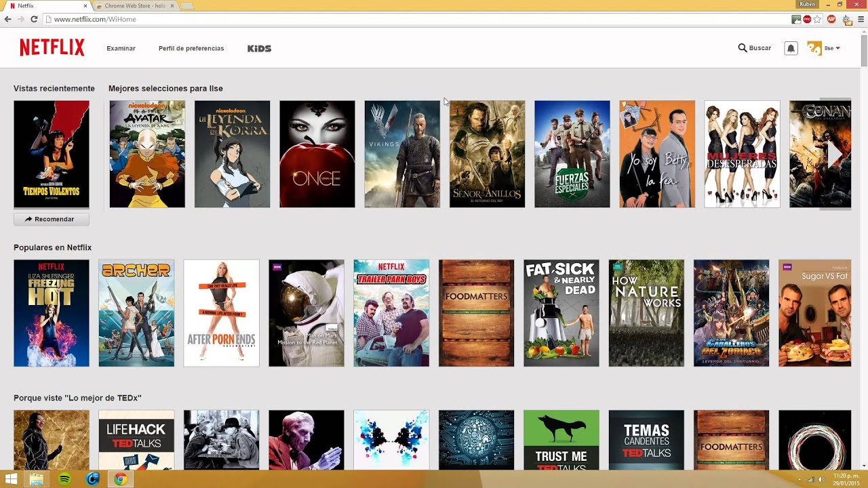Open the After Porn Ends poster
Viewport: 868px width, 488px height.
click(x=221, y=313)
